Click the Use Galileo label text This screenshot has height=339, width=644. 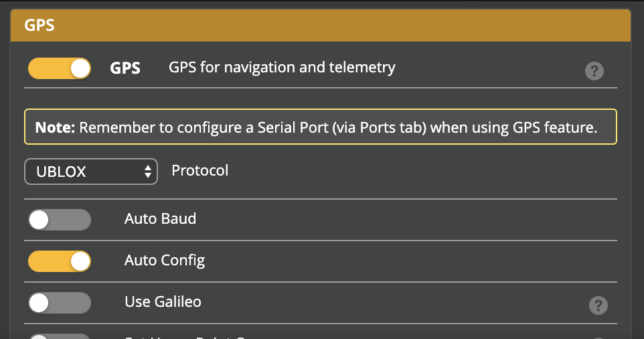click(x=163, y=302)
